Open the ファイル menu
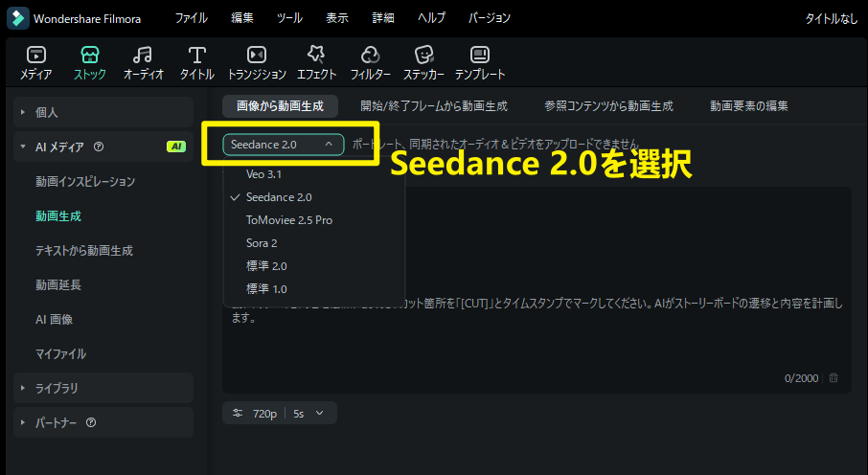 coord(191,18)
